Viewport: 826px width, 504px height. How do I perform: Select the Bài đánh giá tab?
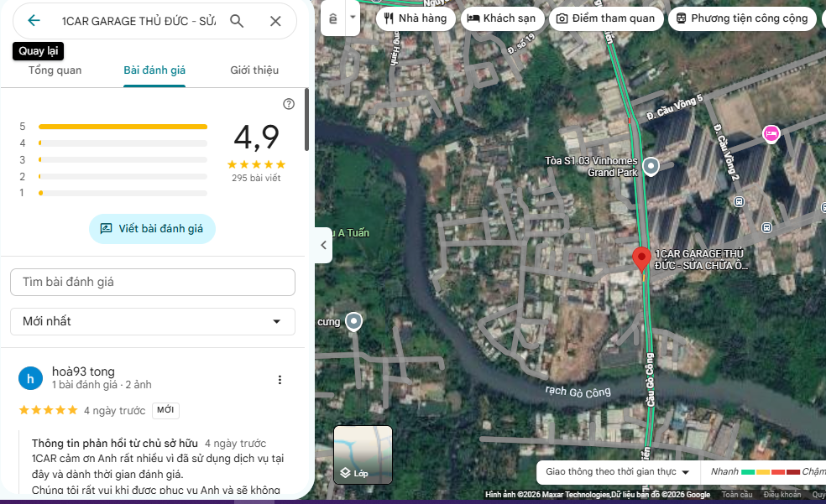[154, 70]
